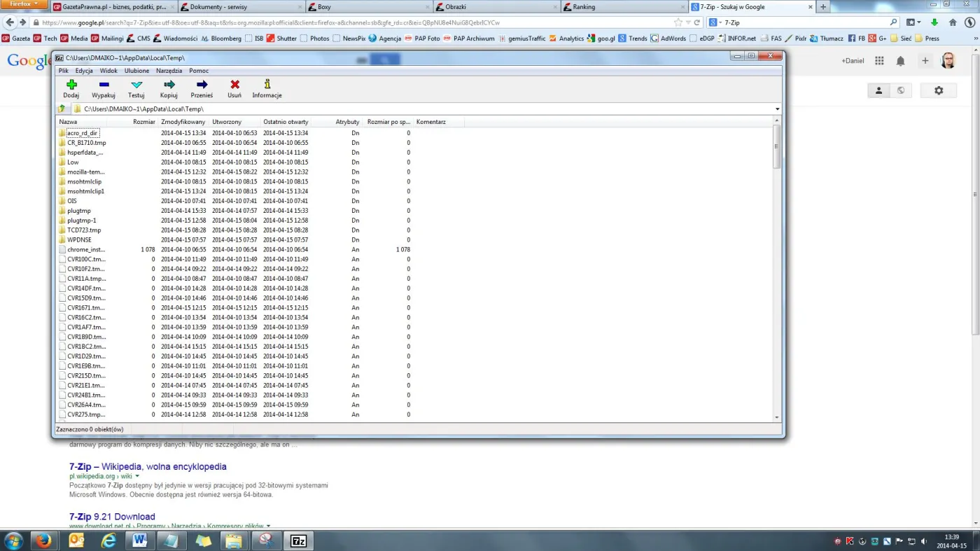Image resolution: width=980 pixels, height=551 pixels.
Task: Open the orange Firefox menu button
Action: [x=24, y=4]
